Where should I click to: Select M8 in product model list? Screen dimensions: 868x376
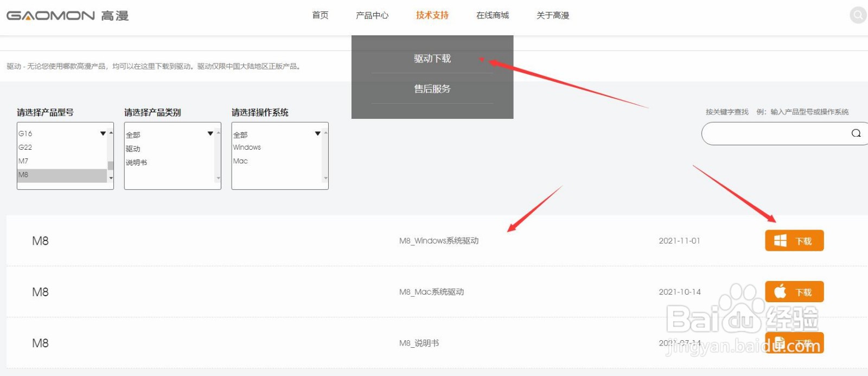coord(62,175)
